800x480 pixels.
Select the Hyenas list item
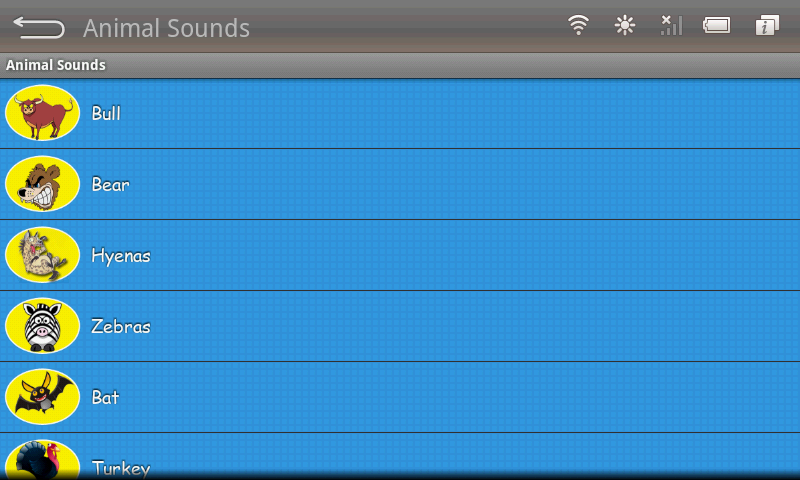tap(400, 255)
